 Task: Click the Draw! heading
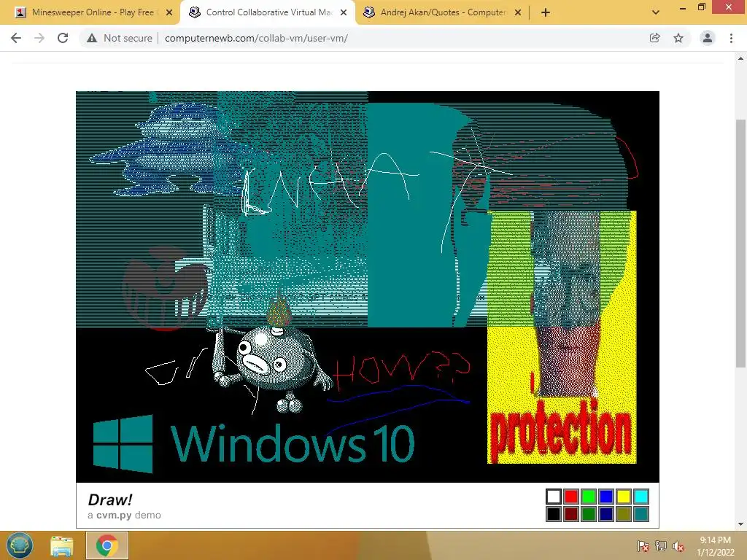pos(110,499)
